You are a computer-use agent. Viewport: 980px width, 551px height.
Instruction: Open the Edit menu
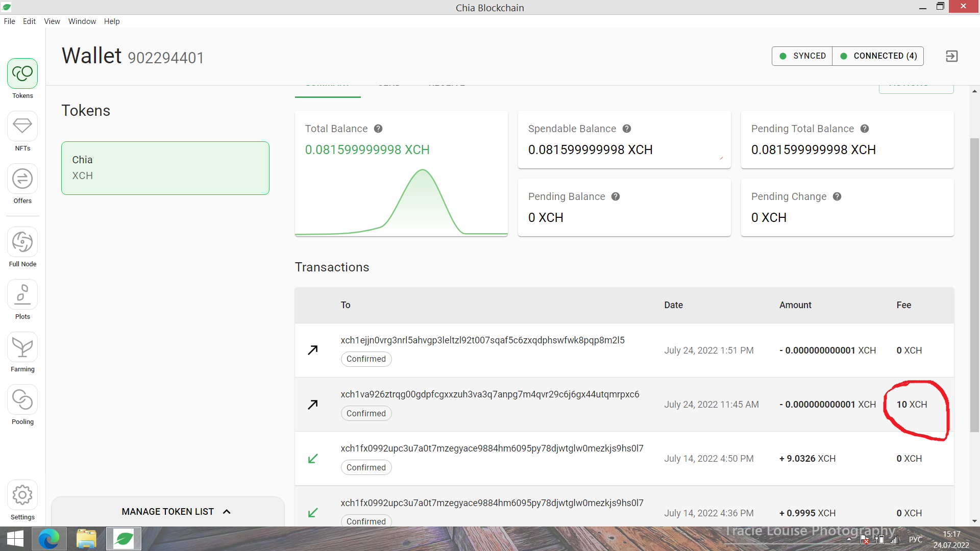[29, 21]
